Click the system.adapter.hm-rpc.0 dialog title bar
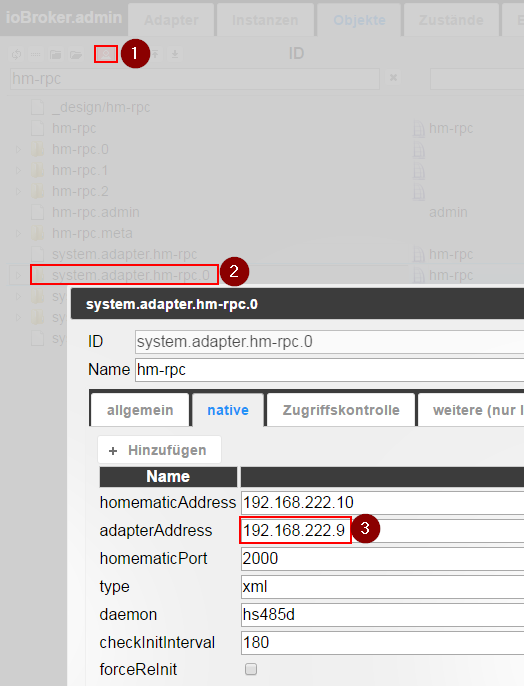The image size is (524, 686). [x=297, y=304]
